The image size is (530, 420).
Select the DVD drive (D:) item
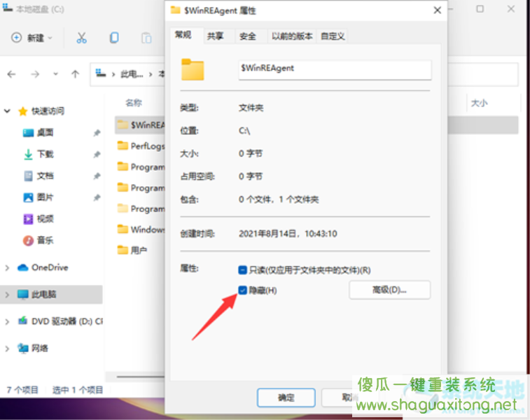tap(60, 321)
